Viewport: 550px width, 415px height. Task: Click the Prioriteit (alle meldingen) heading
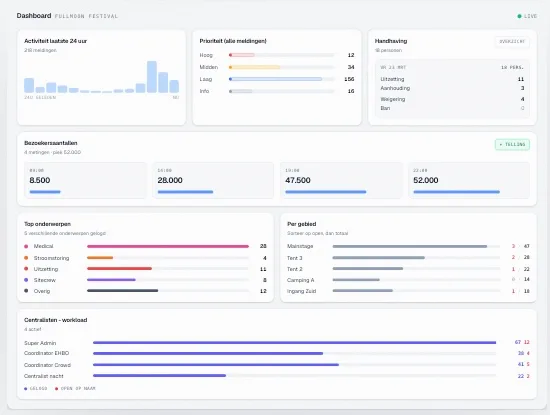(x=233, y=41)
